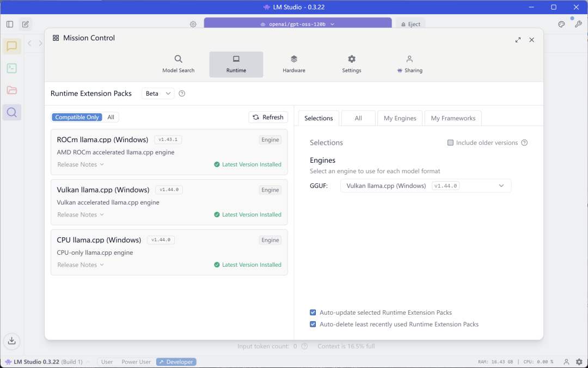Open the GGUF engine selection dropdown

click(x=426, y=186)
